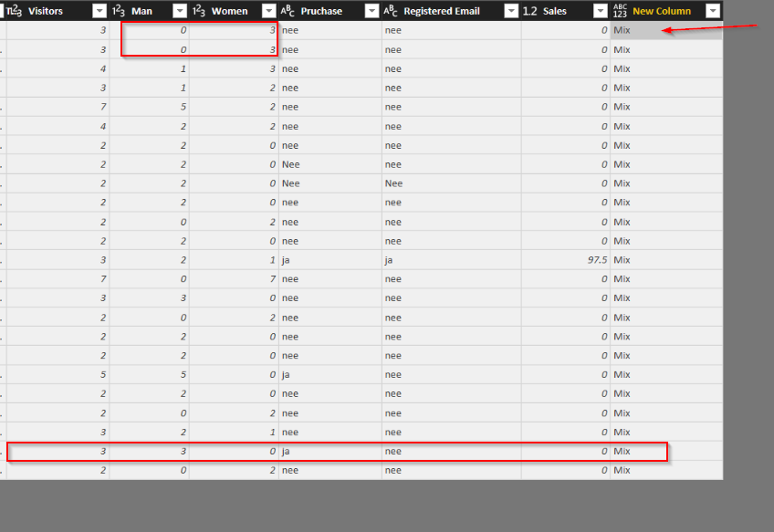Click the Sales decimal type icon
The height and width of the screenshot is (532, 774).
529,11
